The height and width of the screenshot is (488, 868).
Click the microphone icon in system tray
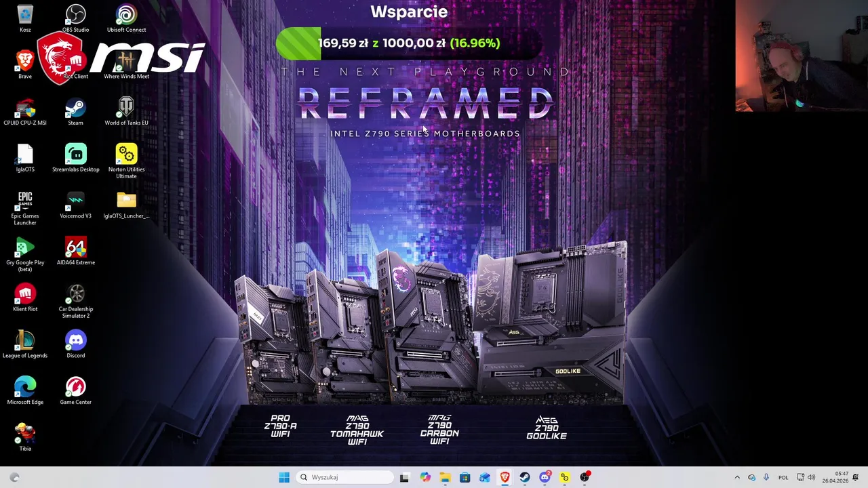(x=766, y=477)
